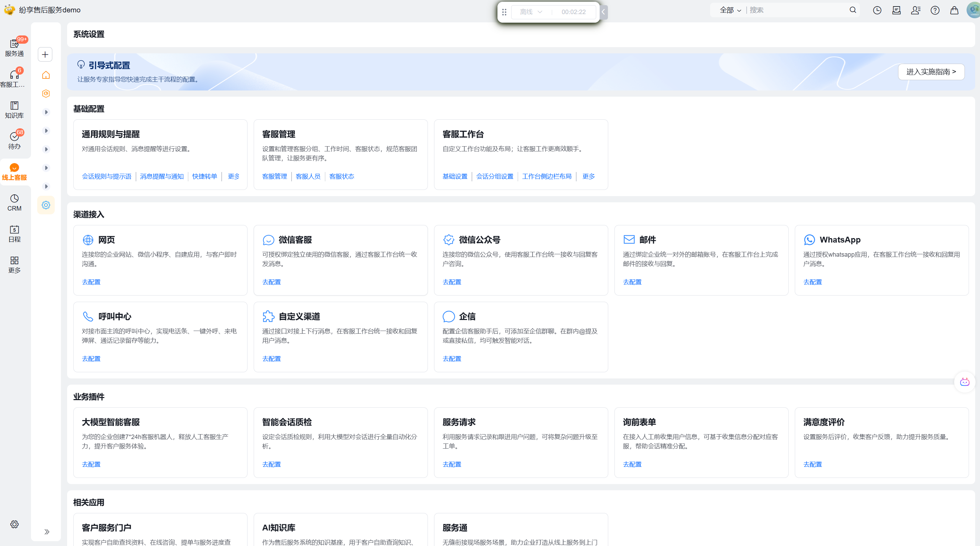Click the plus add button in the sidebar
Image resolution: width=980 pixels, height=546 pixels.
point(45,54)
